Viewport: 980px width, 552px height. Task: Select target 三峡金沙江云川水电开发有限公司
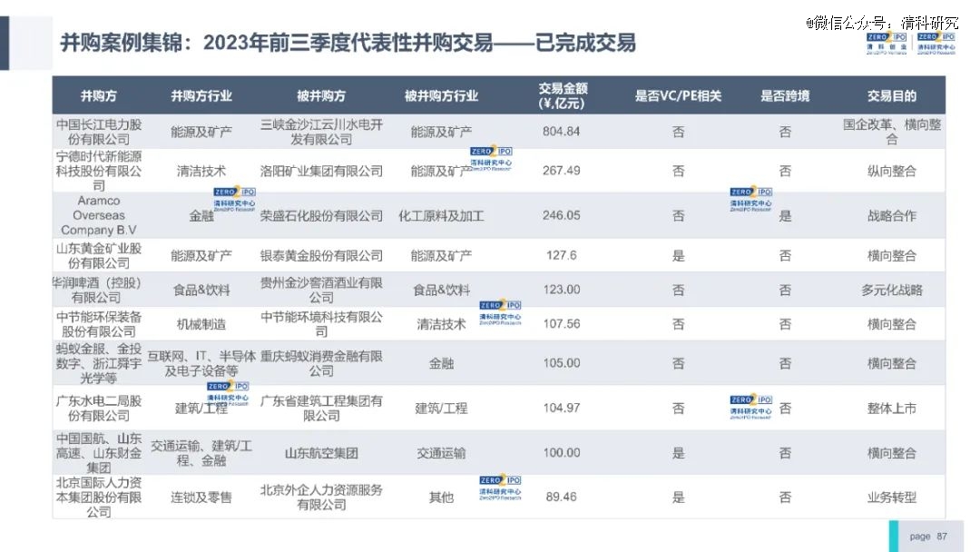tap(321, 132)
